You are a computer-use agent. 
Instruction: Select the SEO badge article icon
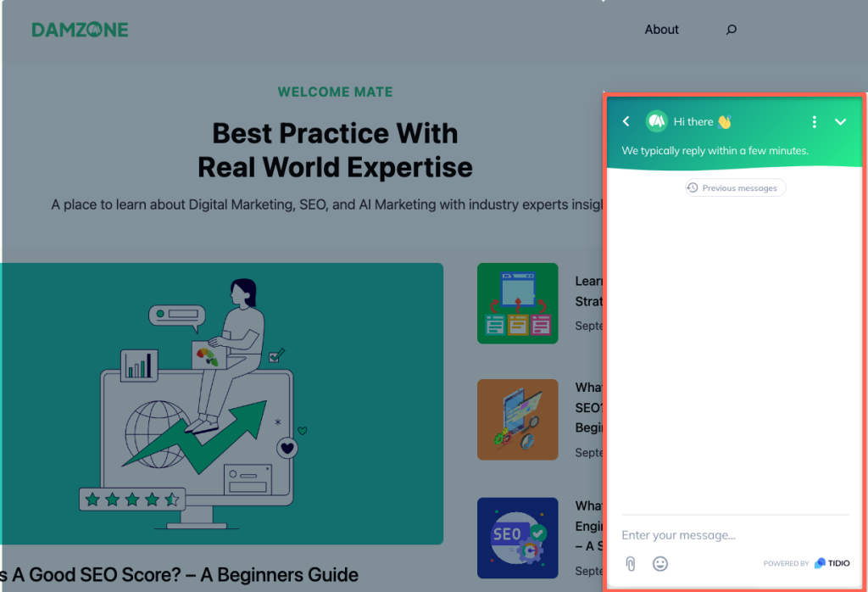click(x=517, y=538)
